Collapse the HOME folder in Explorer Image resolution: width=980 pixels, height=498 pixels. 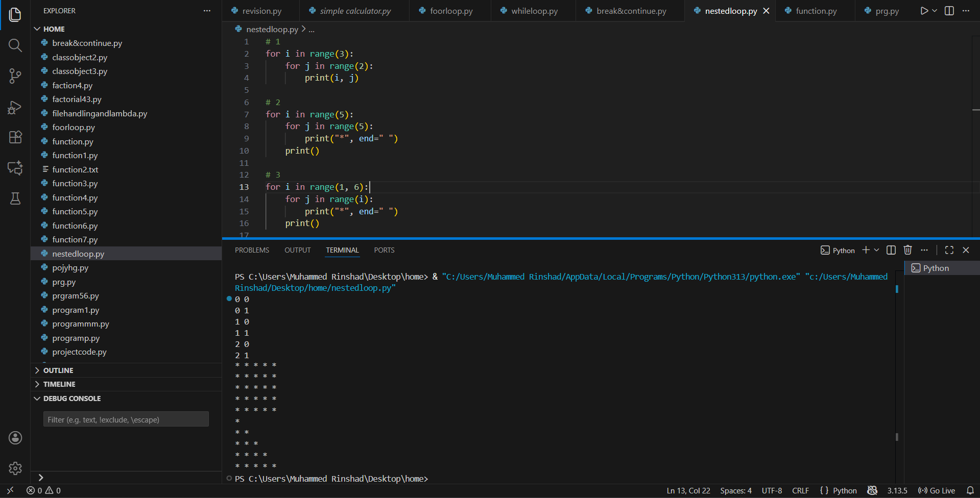(x=37, y=29)
